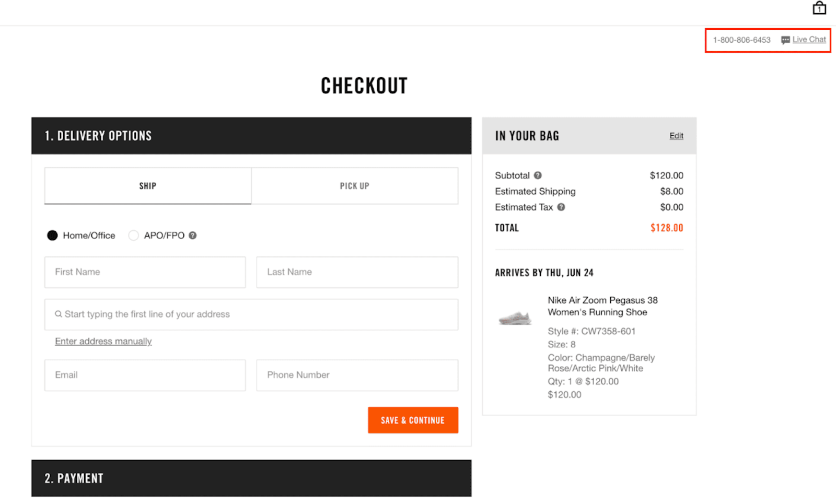Click the Save & Continue button
Screen dimensions: 836x504
click(x=413, y=420)
